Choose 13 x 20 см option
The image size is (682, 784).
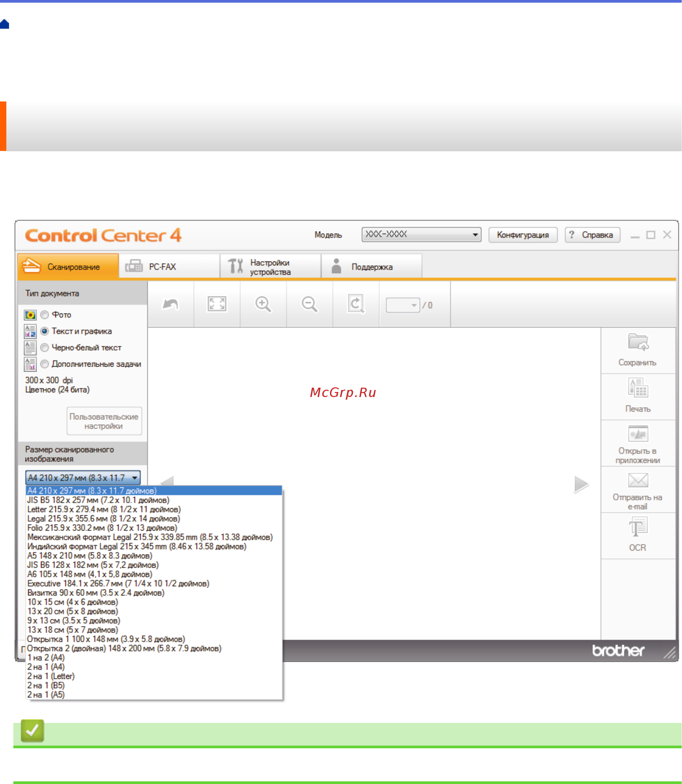click(154, 611)
